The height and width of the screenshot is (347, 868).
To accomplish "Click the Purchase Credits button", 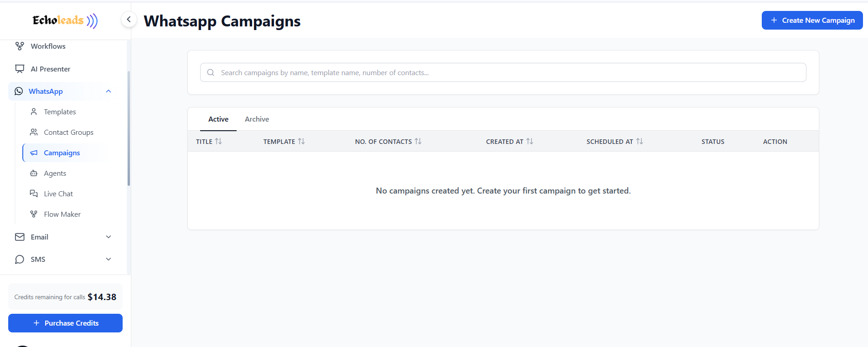I will click(65, 323).
